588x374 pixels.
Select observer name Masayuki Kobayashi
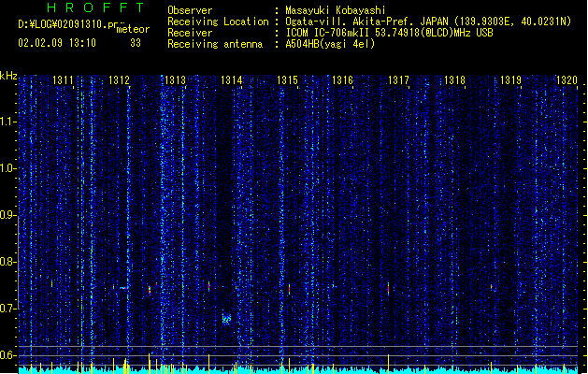click(335, 10)
